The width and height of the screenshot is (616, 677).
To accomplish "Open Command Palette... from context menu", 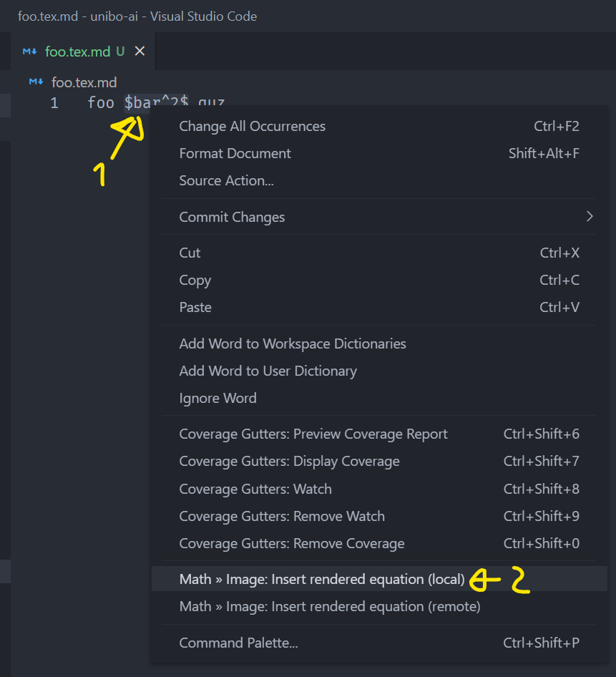I will click(379, 643).
